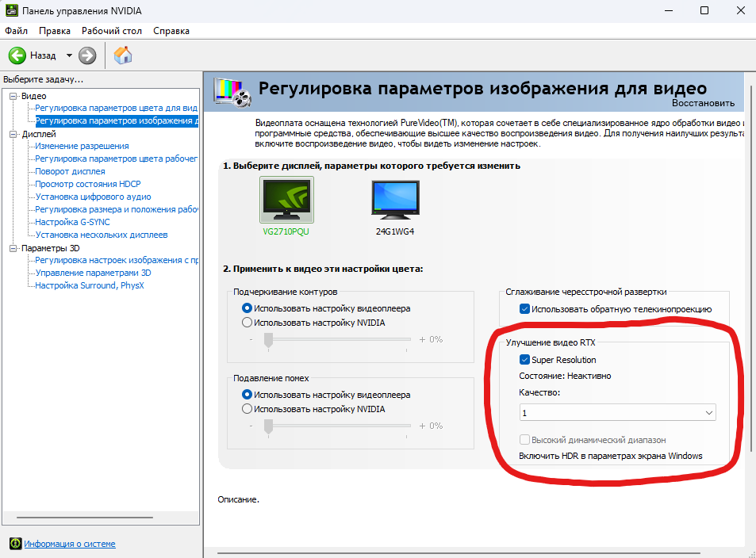The image size is (756, 558).
Task: Maximize the NVIDIA Control Panel window
Action: 704,10
